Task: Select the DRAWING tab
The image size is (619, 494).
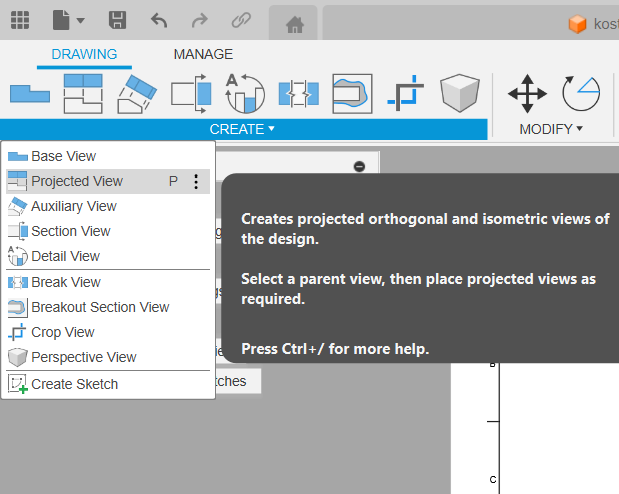Action: click(x=84, y=54)
